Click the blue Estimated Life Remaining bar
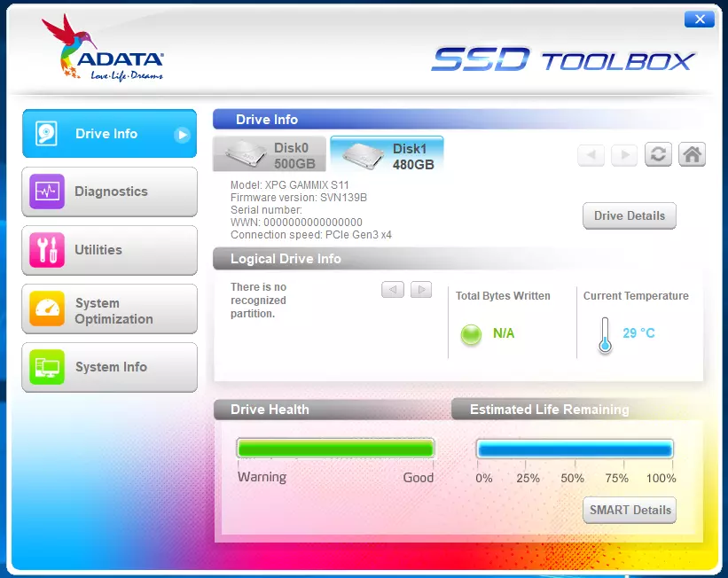This screenshot has height=578, width=728. (x=575, y=449)
